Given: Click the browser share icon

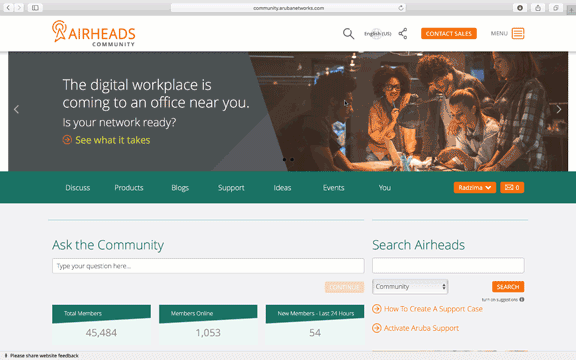Looking at the screenshot, I should pyautogui.click(x=538, y=8).
